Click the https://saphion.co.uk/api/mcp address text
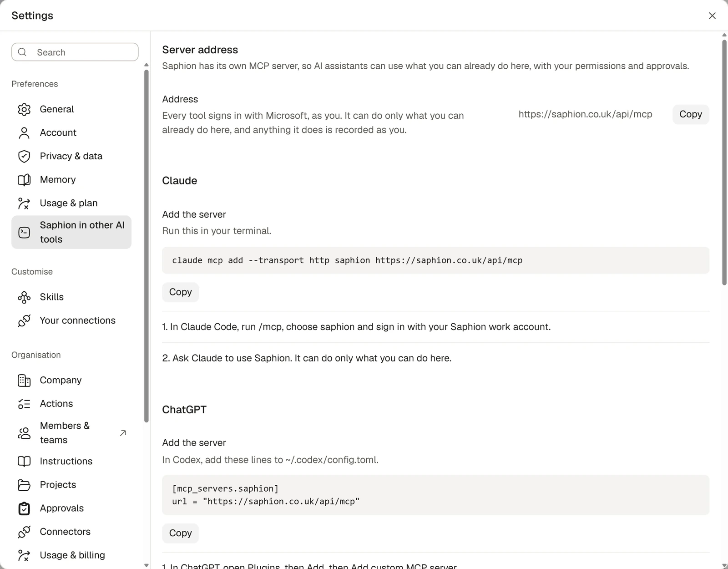This screenshot has width=728, height=569. [586, 114]
